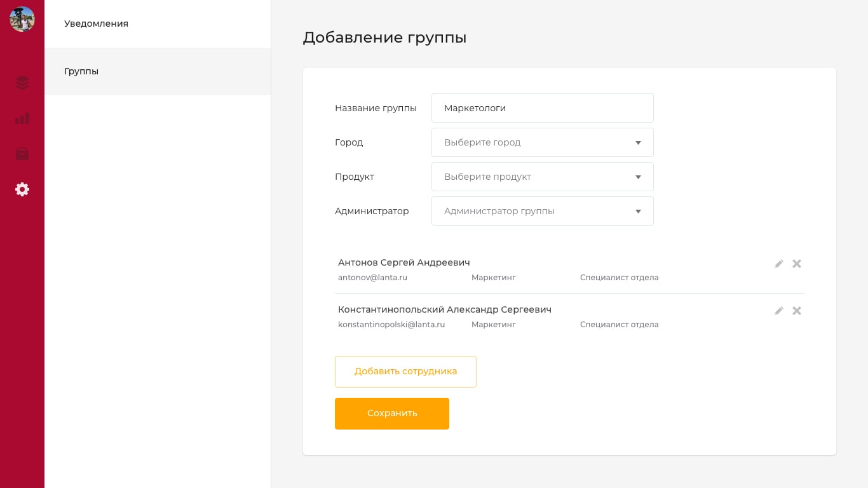Focus the group name field 'Маркетологи'
This screenshot has width=868, height=488.
542,108
